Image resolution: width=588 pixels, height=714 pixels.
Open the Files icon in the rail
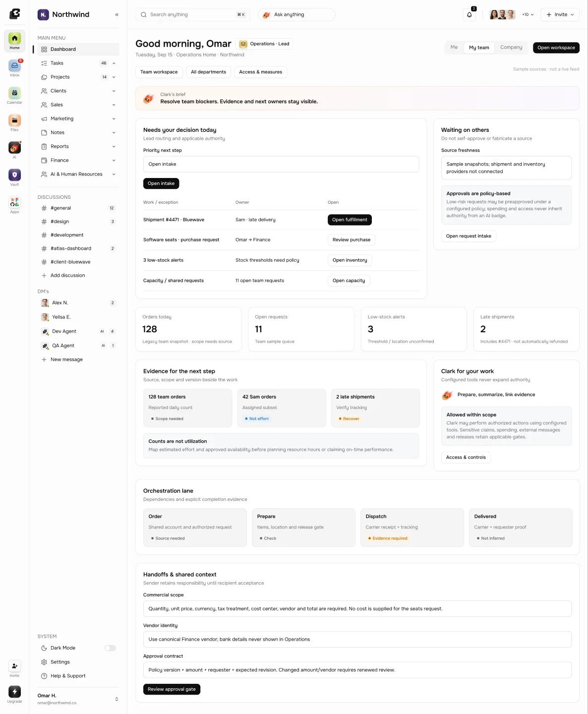[14, 120]
